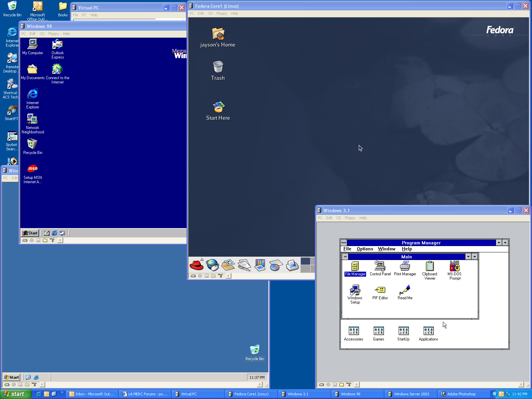Maximize Main group with up arrow

[x=475, y=257]
